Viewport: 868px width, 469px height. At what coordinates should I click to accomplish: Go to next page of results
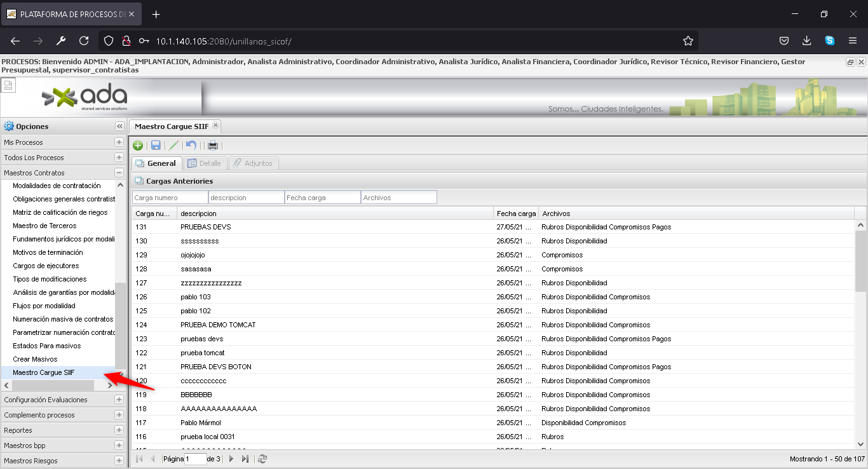(231, 459)
